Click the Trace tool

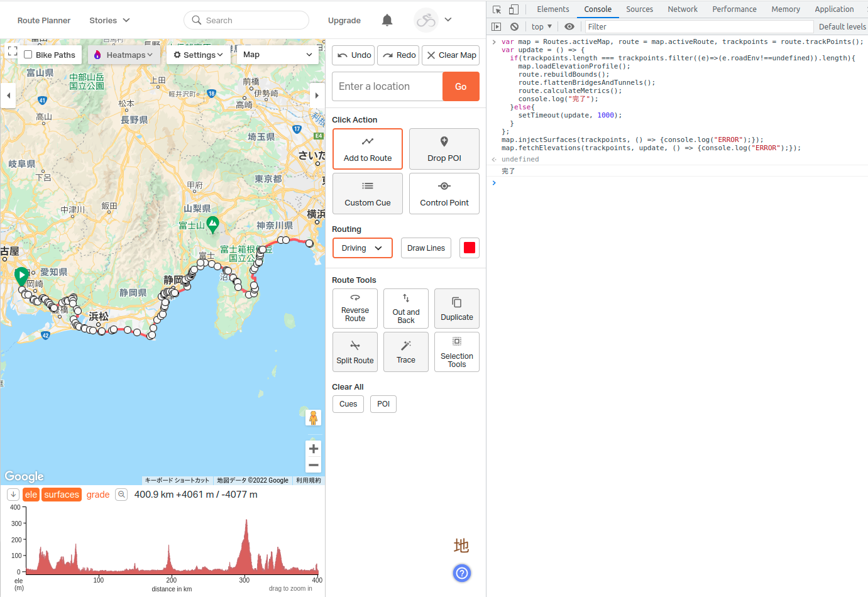(x=406, y=352)
